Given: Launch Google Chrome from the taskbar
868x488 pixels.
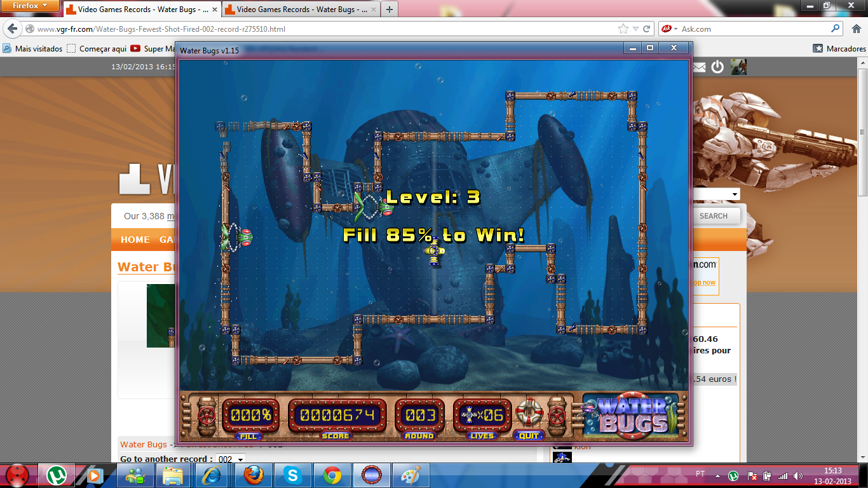Looking at the screenshot, I should (x=332, y=475).
